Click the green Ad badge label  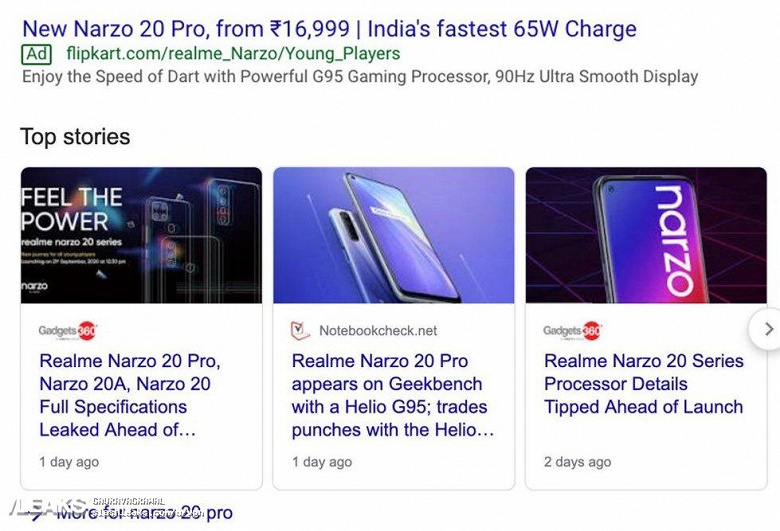coord(36,53)
